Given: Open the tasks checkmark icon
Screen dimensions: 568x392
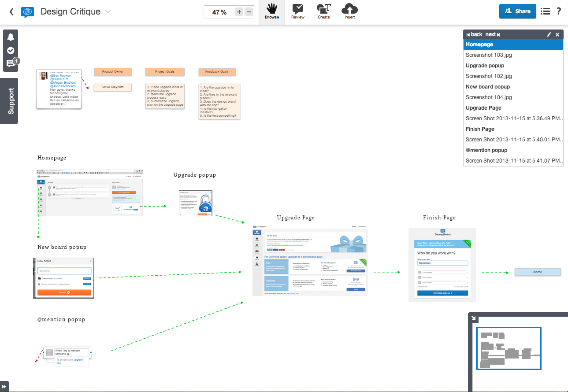Looking at the screenshot, I should [x=11, y=51].
